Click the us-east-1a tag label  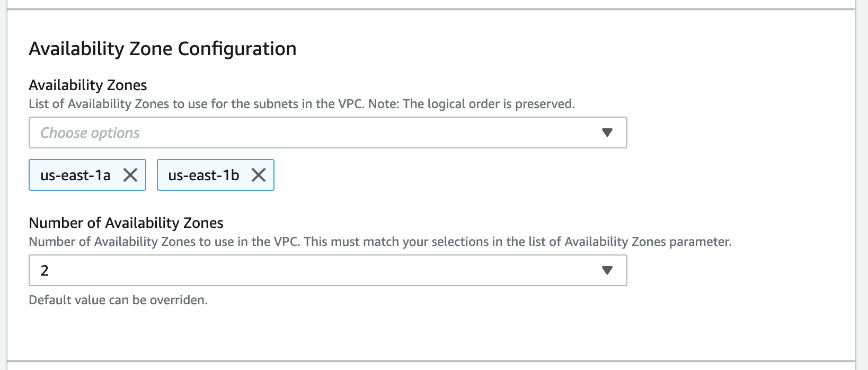[x=75, y=175]
